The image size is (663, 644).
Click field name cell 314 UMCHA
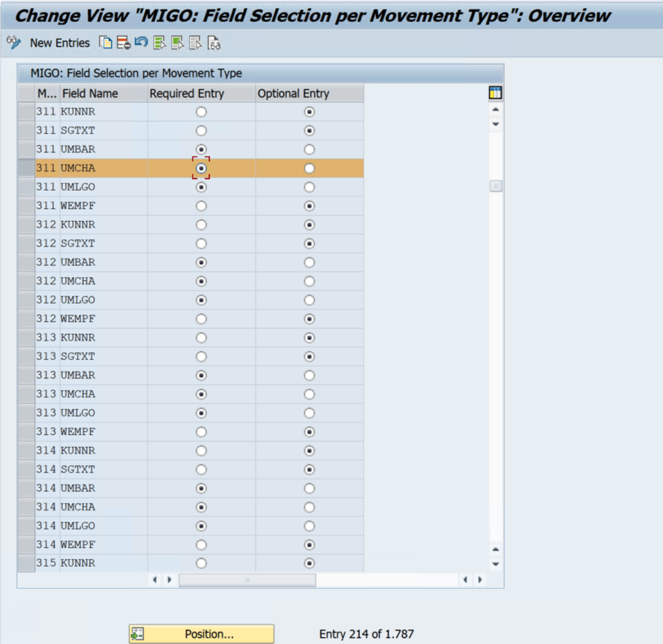click(103, 507)
